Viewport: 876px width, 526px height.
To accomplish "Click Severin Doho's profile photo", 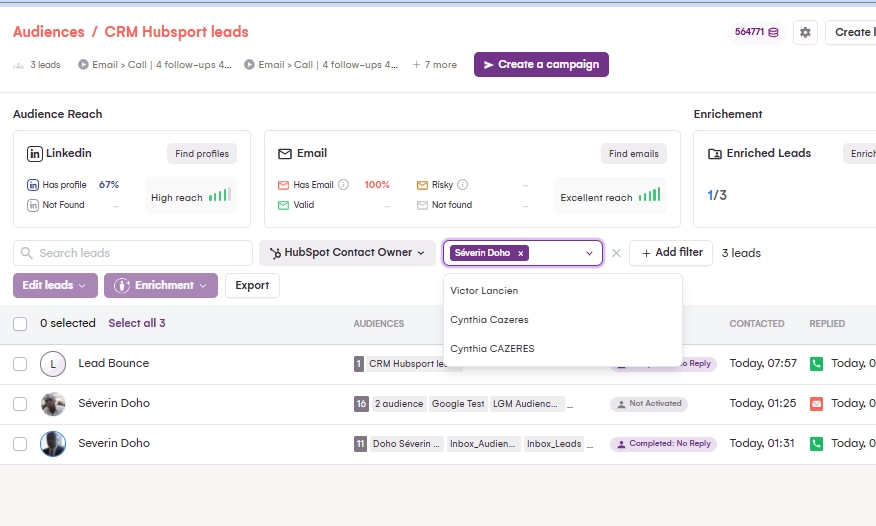I will click(x=53, y=444).
